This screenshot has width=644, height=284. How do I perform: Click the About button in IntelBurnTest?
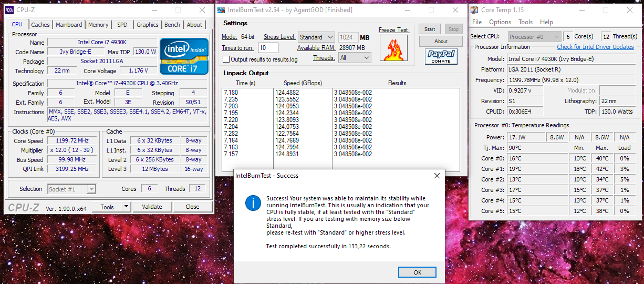pyautogui.click(x=441, y=42)
